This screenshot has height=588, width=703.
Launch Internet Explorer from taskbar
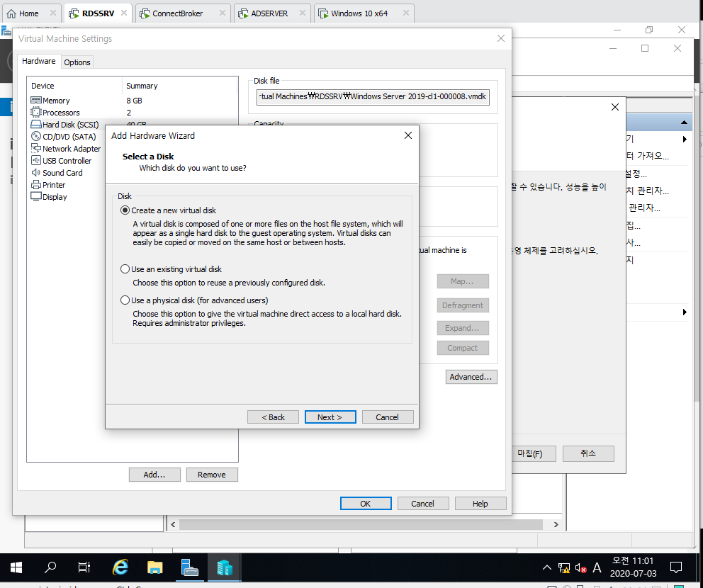120,567
